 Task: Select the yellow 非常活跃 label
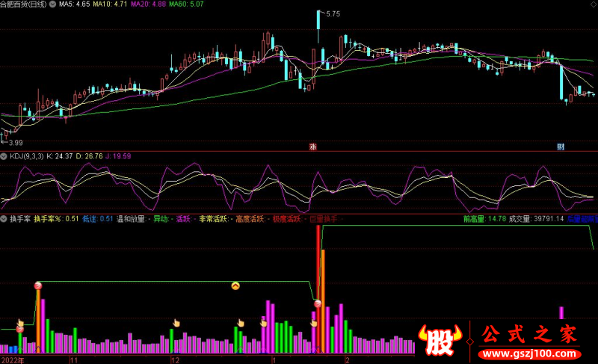(x=213, y=219)
